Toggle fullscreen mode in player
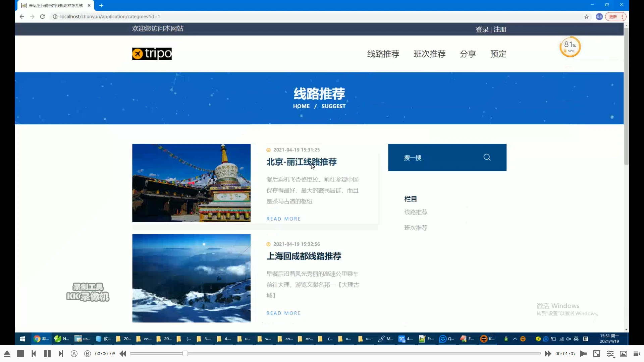The image size is (644, 362). 597,354
